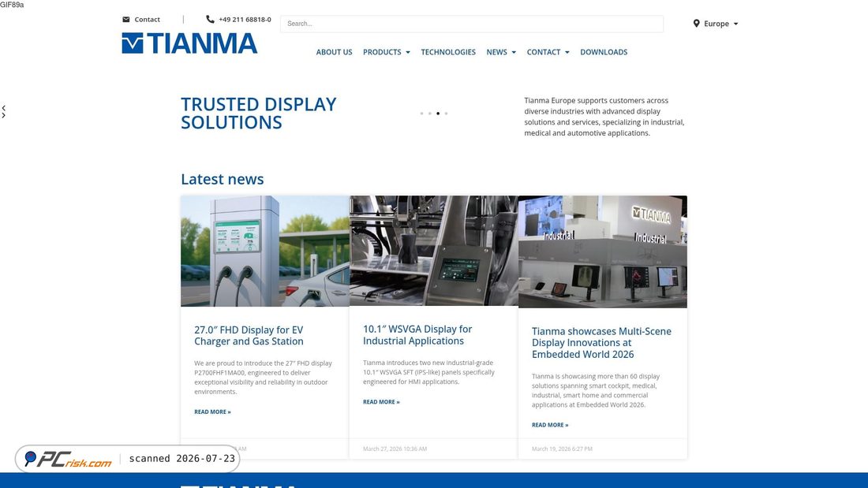Select the fourth carousel dot
This screenshot has height=488, width=868.
[x=446, y=114]
